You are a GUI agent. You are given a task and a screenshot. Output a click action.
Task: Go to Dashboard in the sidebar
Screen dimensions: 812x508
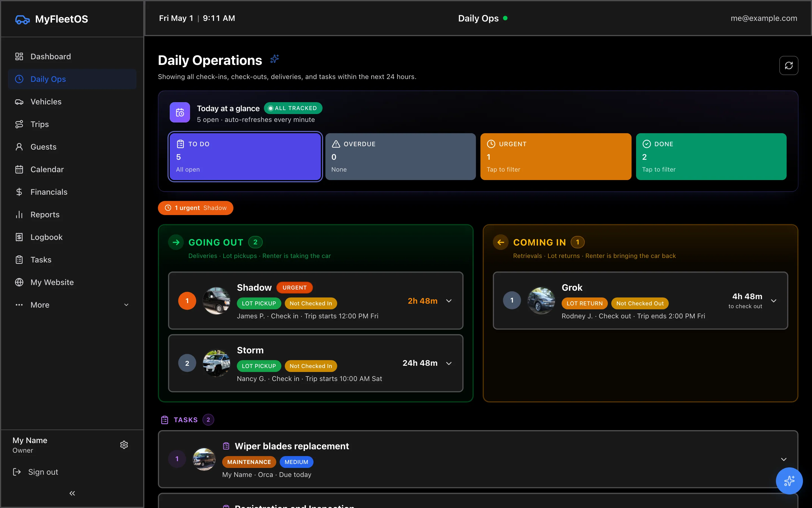tap(72, 56)
